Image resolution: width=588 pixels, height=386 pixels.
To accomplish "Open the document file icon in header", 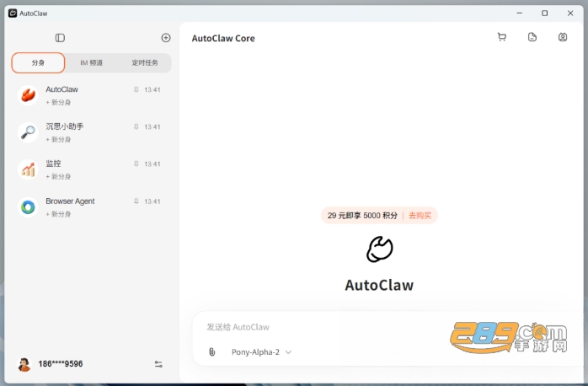I will pyautogui.click(x=532, y=37).
